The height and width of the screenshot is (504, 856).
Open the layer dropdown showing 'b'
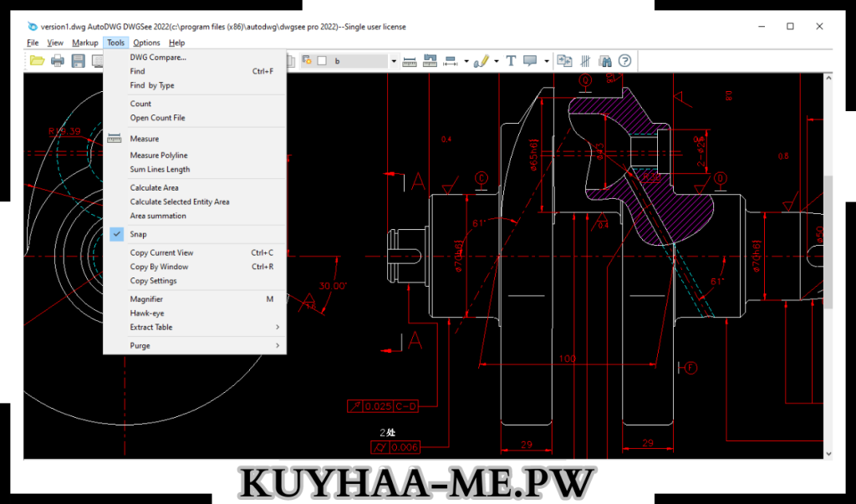click(x=349, y=61)
